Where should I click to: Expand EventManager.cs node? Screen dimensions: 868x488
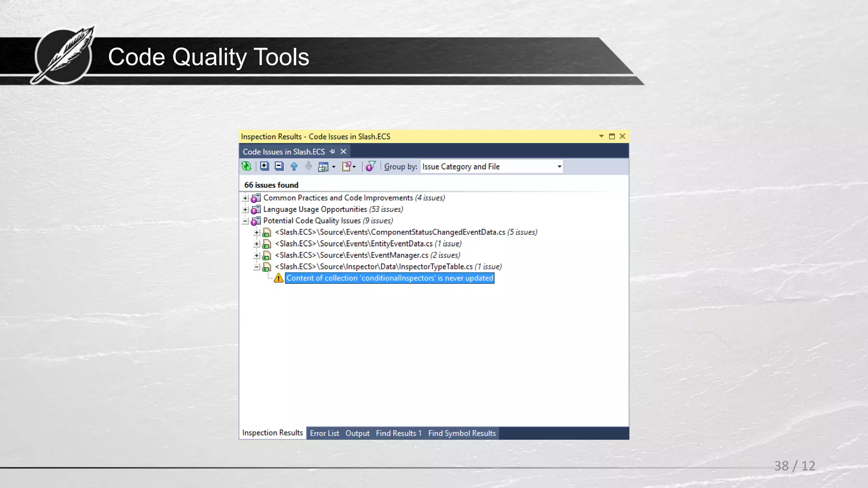pyautogui.click(x=256, y=255)
